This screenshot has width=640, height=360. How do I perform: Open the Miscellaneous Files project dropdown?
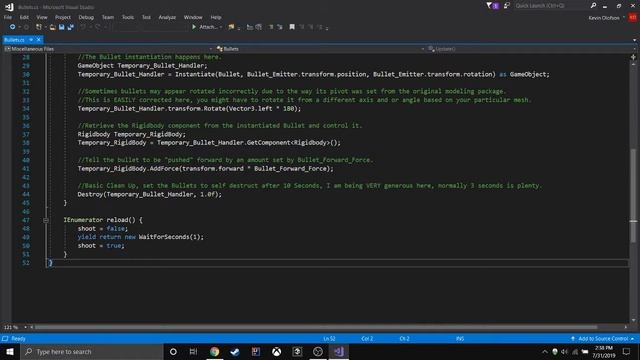tap(109, 49)
